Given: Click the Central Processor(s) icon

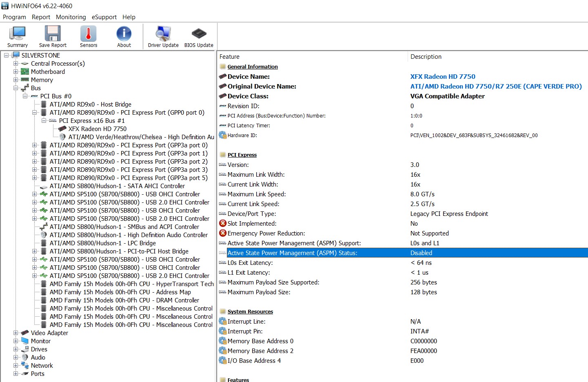Looking at the screenshot, I should point(25,64).
